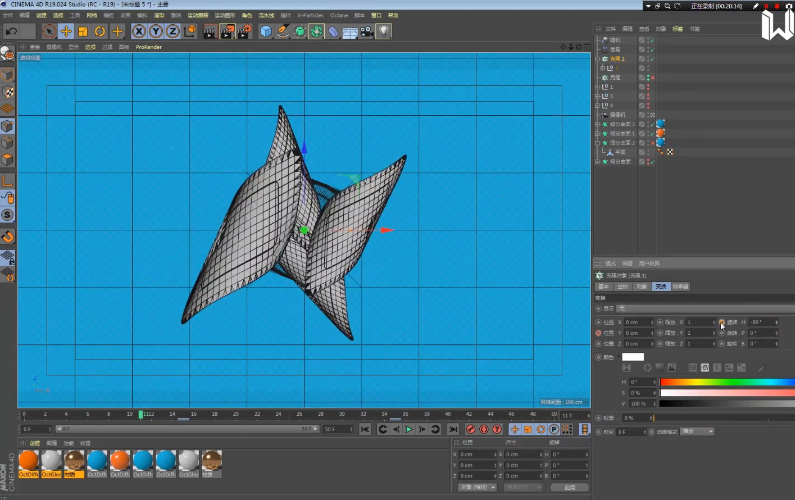Expand the null object 4
This screenshot has height=500, width=795.
[597, 105]
